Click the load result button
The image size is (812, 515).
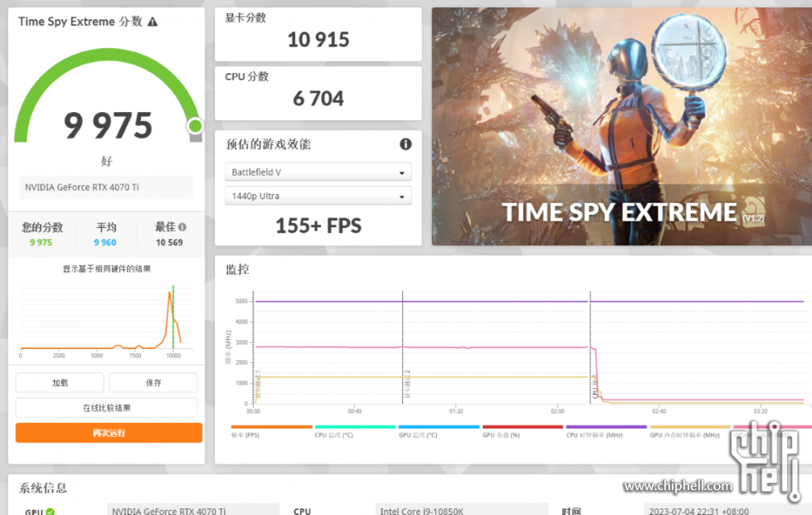tap(60, 382)
